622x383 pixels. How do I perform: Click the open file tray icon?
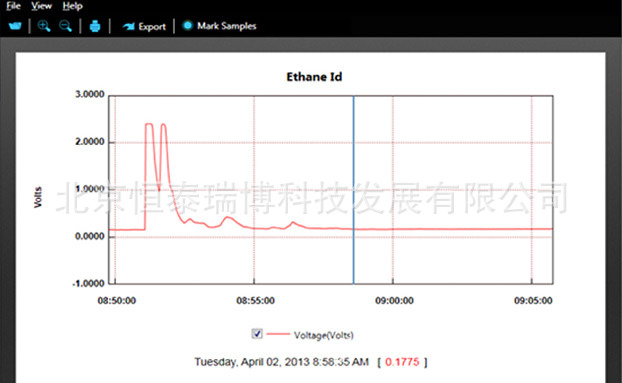[x=15, y=26]
